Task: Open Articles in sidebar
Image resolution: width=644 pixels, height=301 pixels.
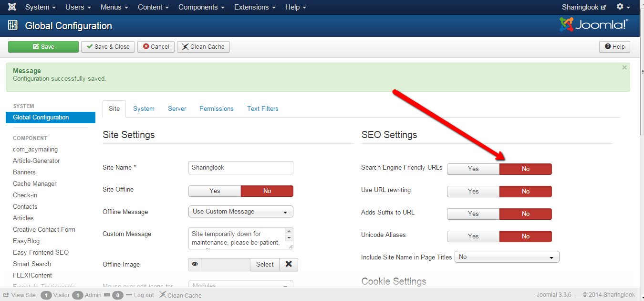Action: click(23, 218)
